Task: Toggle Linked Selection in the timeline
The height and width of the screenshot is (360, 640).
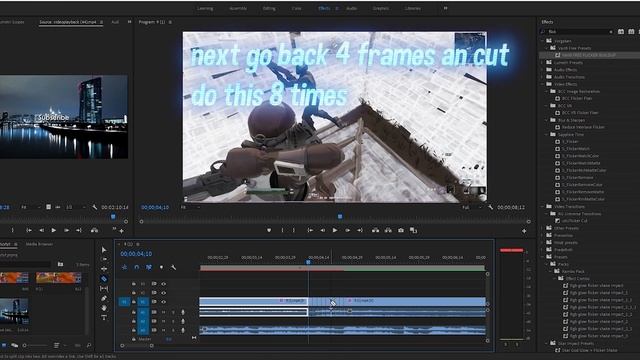Action: [149, 267]
